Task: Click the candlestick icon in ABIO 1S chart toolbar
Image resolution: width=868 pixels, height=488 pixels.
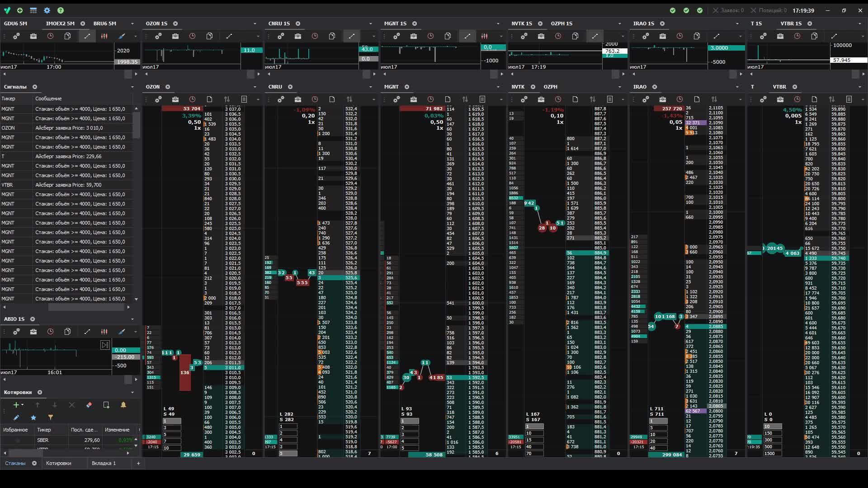Action: [104, 332]
